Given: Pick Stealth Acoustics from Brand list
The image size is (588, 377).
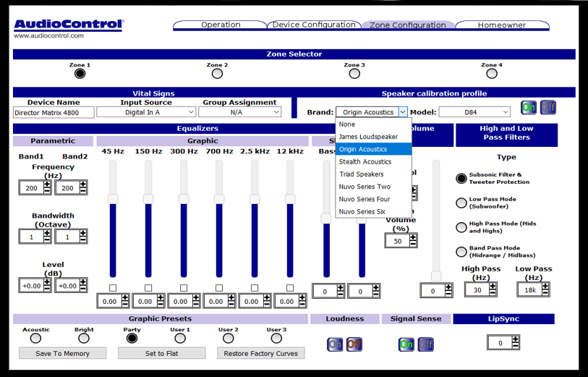Looking at the screenshot, I should [x=373, y=161].
